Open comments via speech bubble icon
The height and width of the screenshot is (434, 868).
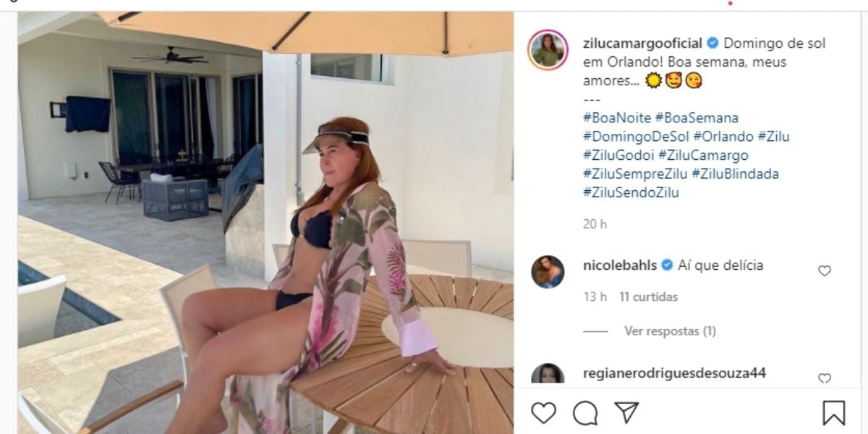pyautogui.click(x=584, y=413)
